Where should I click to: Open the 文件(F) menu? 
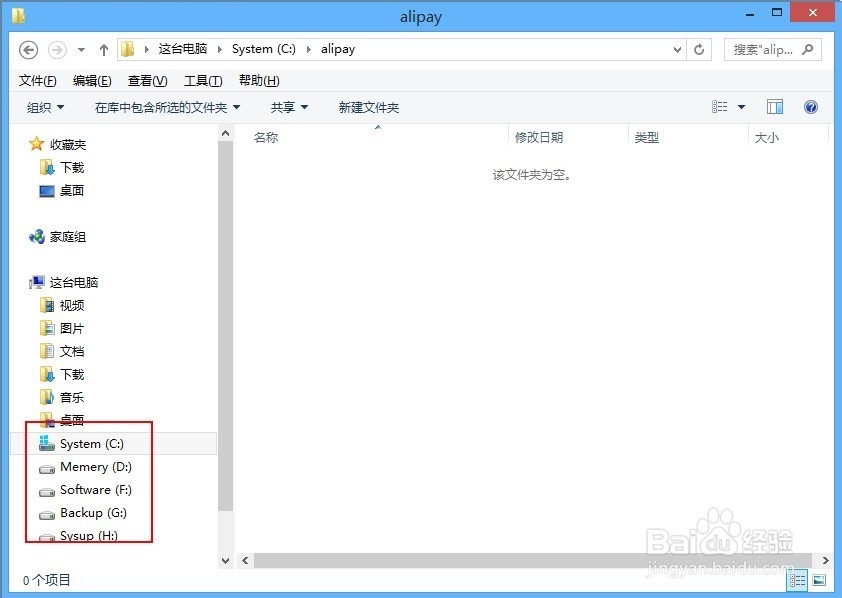pyautogui.click(x=38, y=81)
